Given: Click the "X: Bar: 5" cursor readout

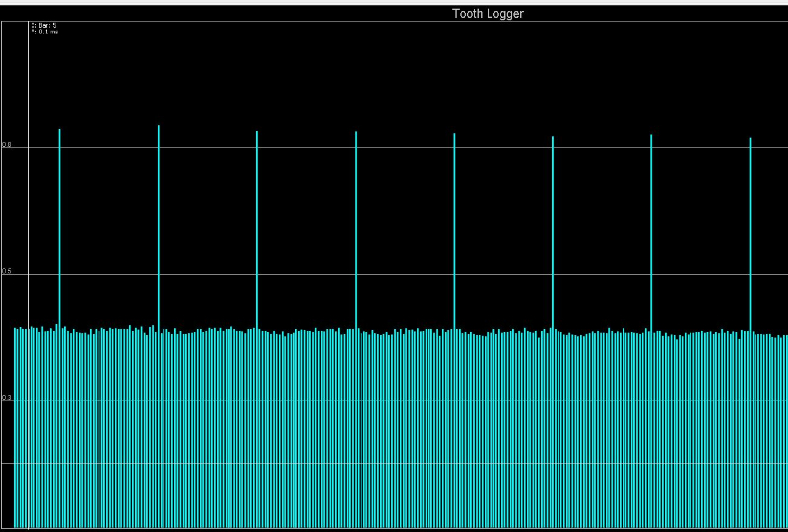Looking at the screenshot, I should pos(44,26).
